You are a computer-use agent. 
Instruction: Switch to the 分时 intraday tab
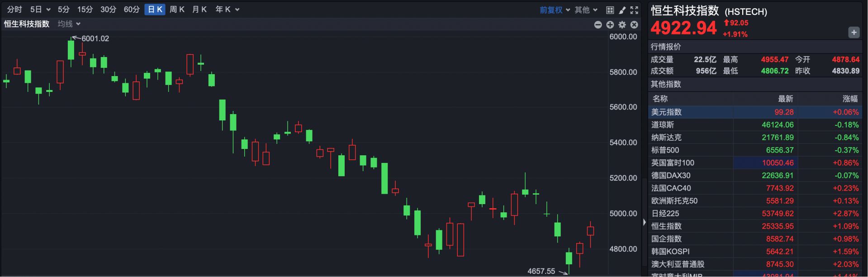(x=14, y=10)
